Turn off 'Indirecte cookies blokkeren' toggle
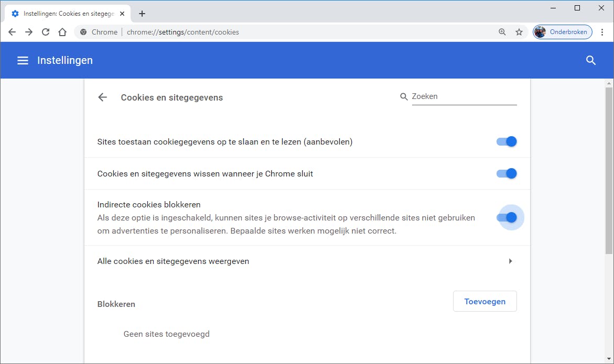Screen dimensions: 614x364 point(507,217)
